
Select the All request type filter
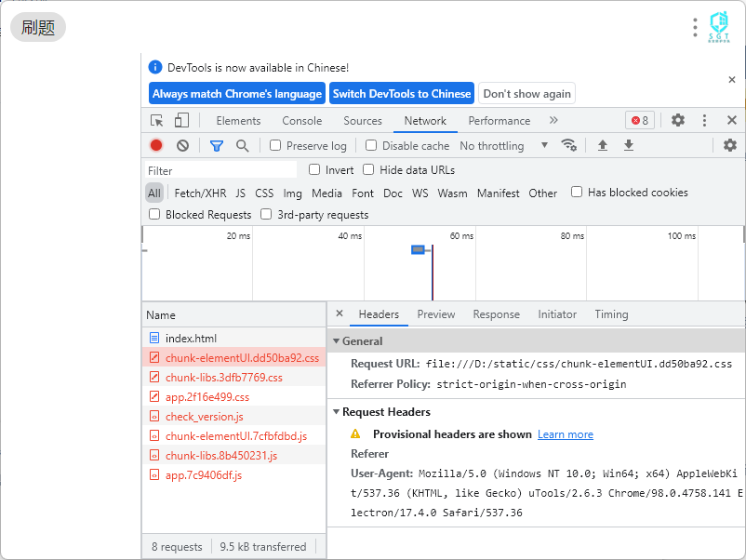(x=154, y=193)
